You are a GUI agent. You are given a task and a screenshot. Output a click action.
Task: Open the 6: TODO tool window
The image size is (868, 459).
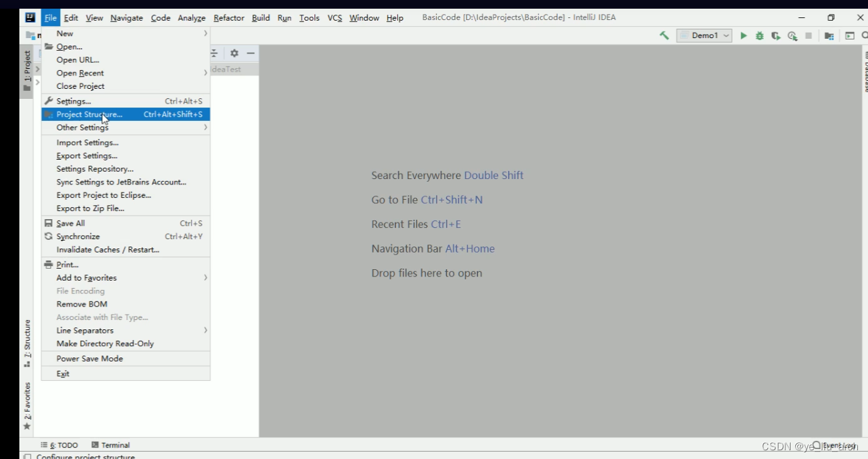[59, 445]
